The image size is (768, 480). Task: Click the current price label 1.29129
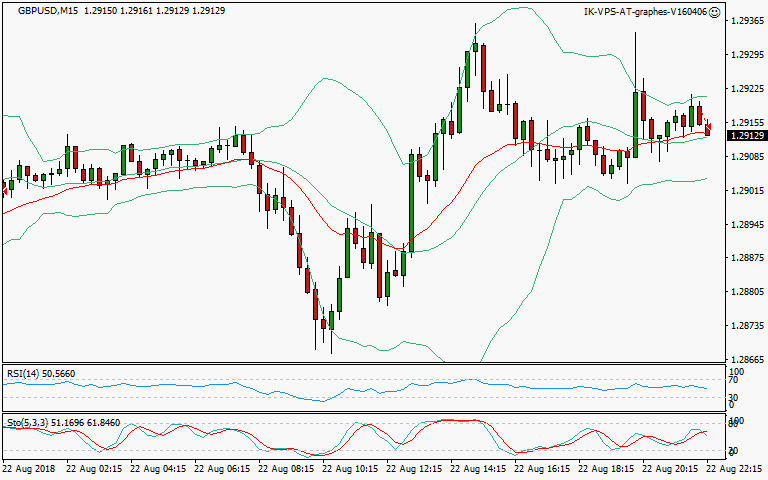click(746, 136)
